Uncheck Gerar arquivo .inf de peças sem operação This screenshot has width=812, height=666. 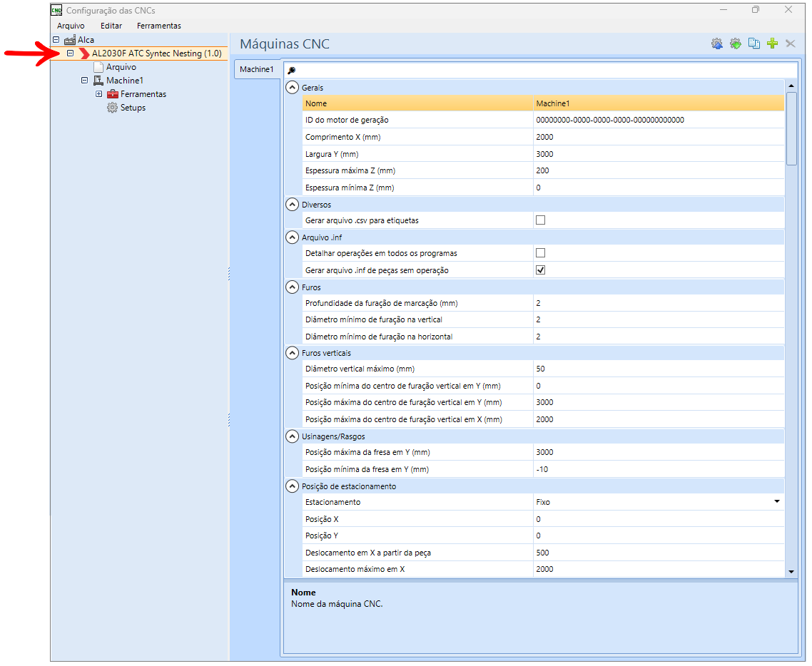(540, 270)
